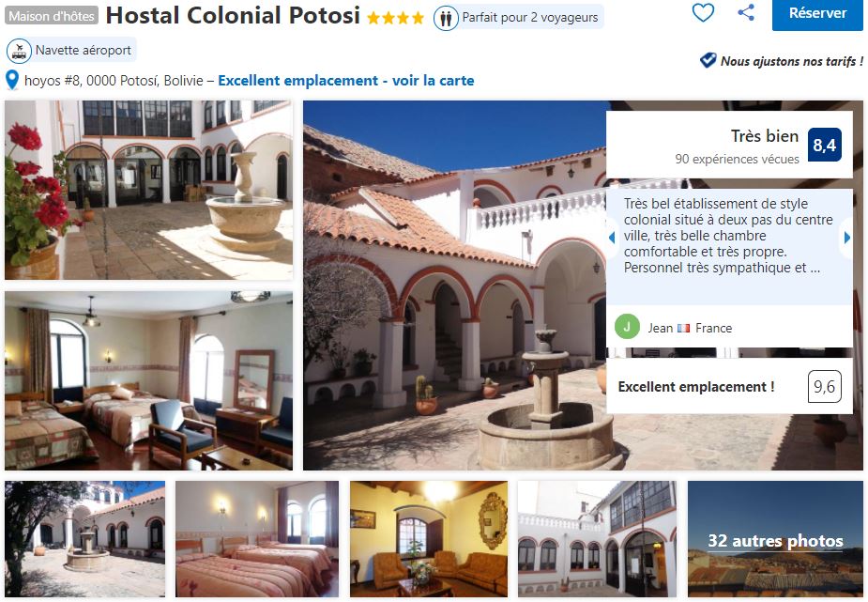The width and height of the screenshot is (868, 602).
Task: Click Nous ajustons nos tarifs link
Action: click(x=792, y=61)
